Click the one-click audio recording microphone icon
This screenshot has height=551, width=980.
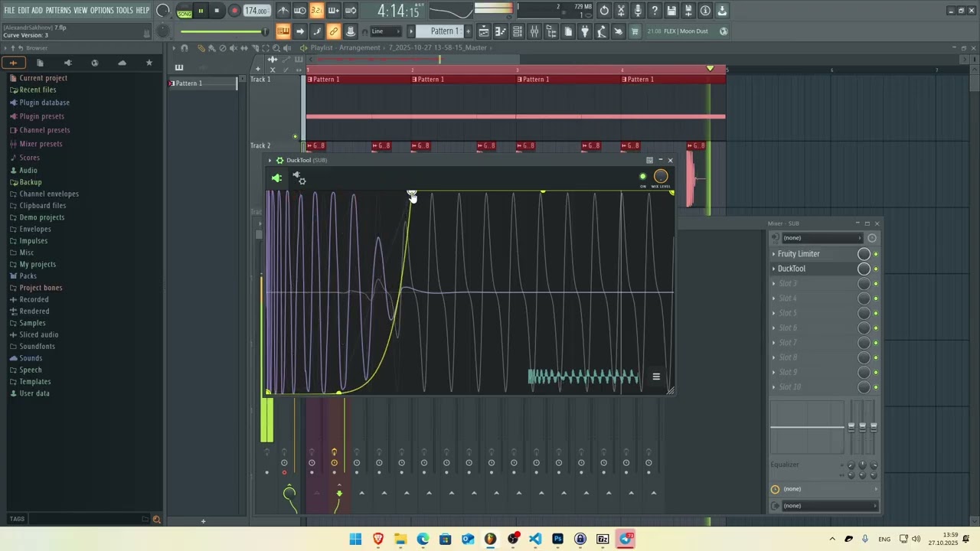[x=638, y=11]
